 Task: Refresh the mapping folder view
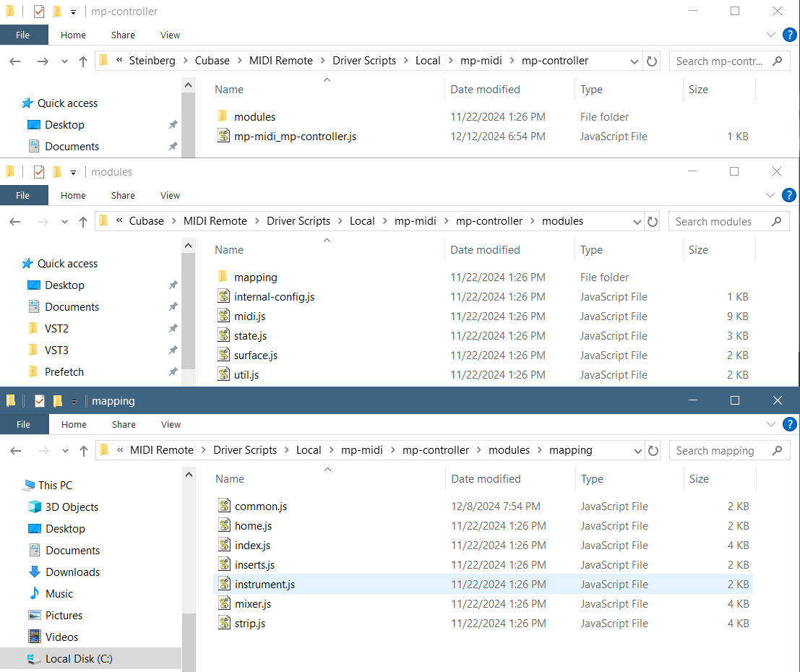pos(653,451)
